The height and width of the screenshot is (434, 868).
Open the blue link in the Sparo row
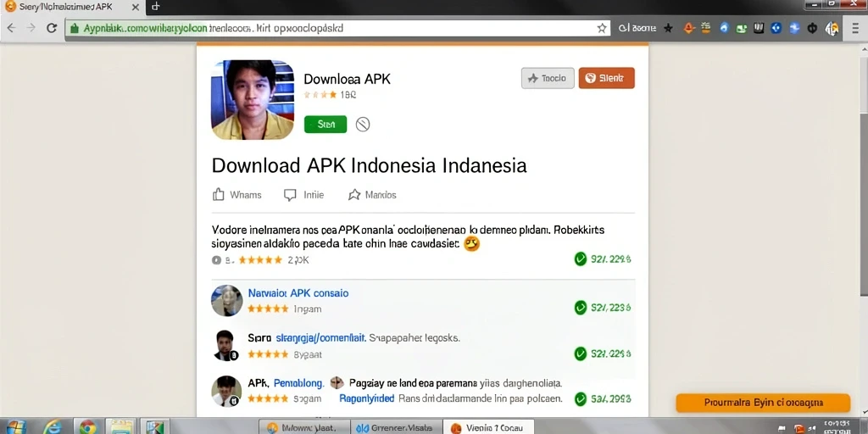(320, 337)
